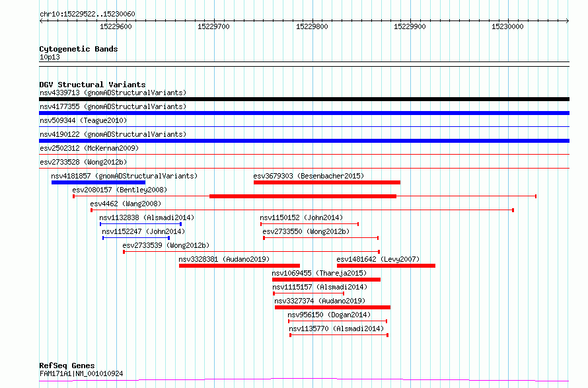Click the nsv1115157 (Alsmadi2014) label
Screen dimensions: 588x388
coord(320,287)
